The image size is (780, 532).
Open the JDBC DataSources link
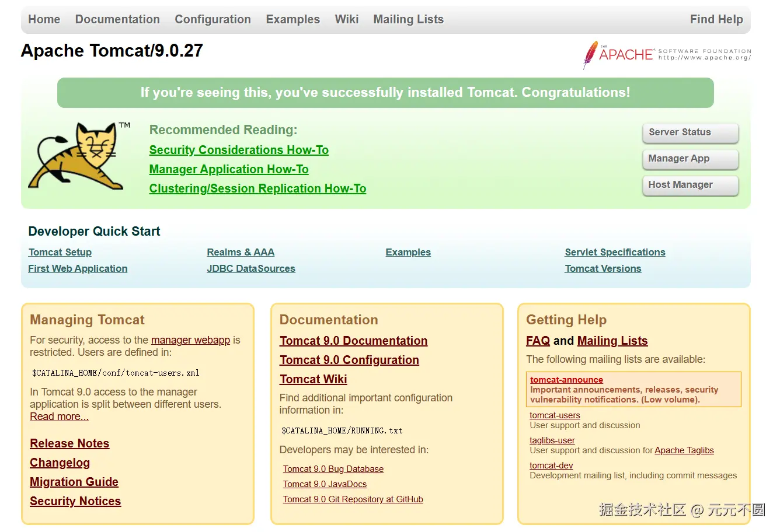pyautogui.click(x=251, y=268)
